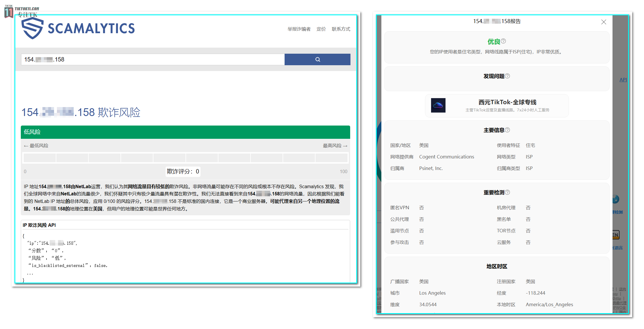Click the -118.244 longitude value

click(535, 293)
